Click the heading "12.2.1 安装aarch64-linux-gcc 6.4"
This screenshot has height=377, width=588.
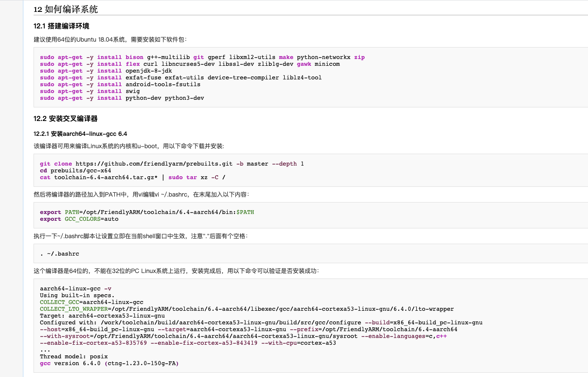pyautogui.click(x=80, y=134)
